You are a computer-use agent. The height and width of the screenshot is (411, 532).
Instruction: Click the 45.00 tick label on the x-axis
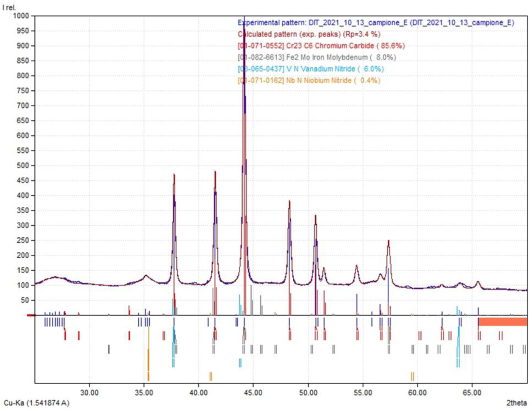pyautogui.click(x=253, y=393)
